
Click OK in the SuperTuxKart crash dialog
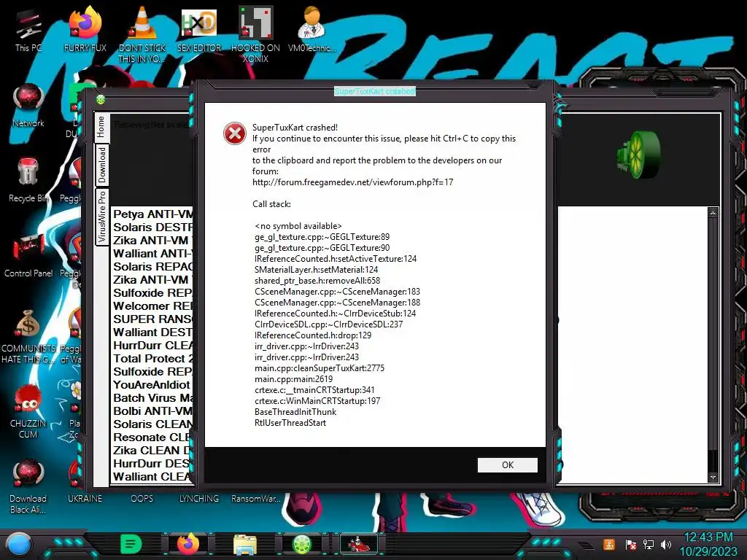pos(508,464)
